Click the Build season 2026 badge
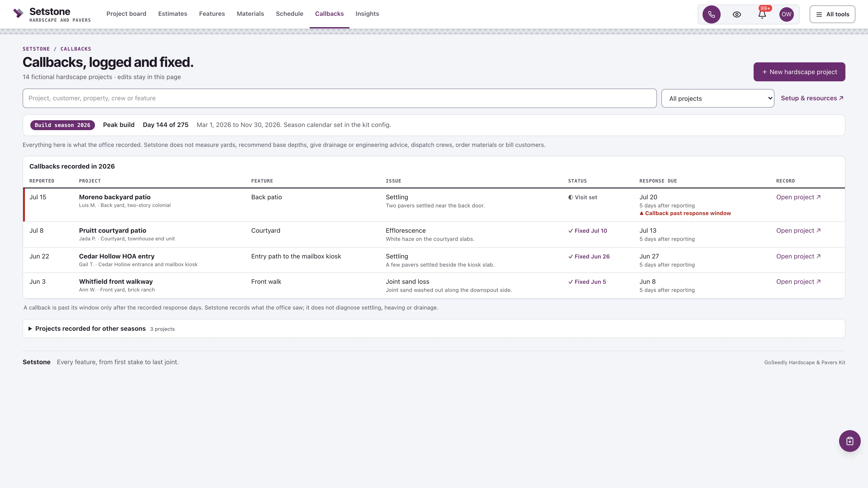 point(62,125)
